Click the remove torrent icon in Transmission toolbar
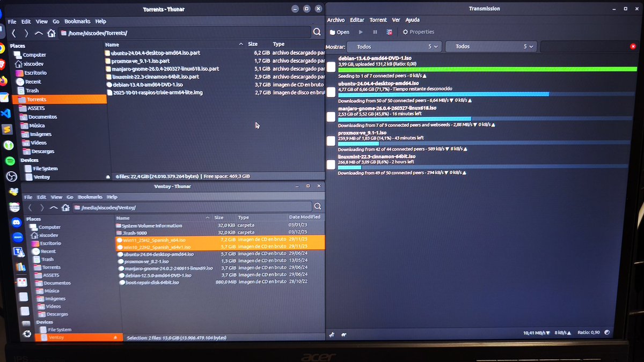 (x=389, y=32)
